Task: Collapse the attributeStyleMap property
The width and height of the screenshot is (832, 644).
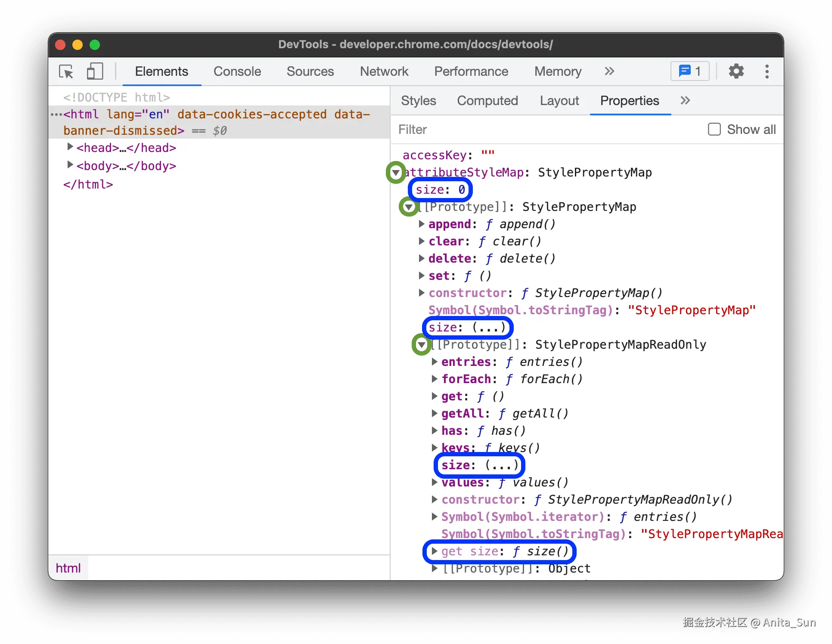Action: click(396, 173)
